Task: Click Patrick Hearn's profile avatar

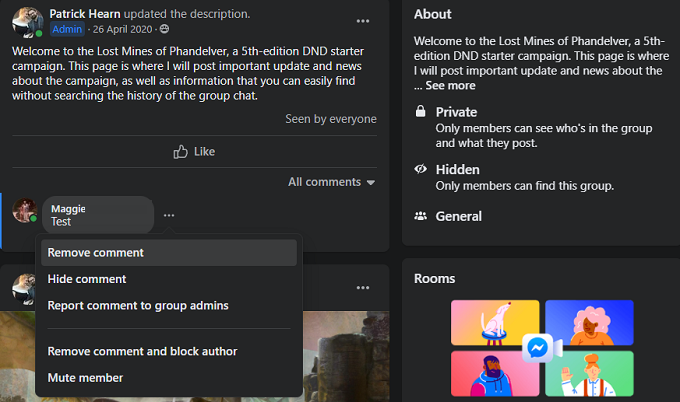Action: tap(25, 22)
